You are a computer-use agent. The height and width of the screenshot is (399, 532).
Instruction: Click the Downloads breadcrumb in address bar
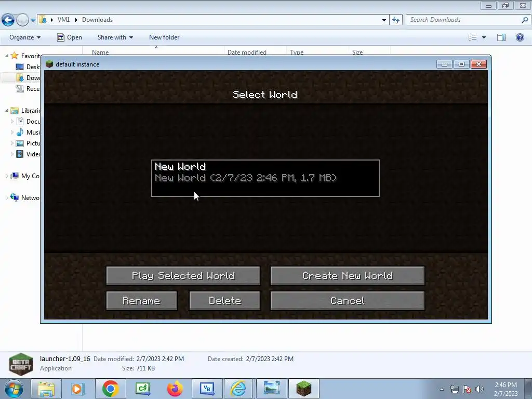point(97,20)
